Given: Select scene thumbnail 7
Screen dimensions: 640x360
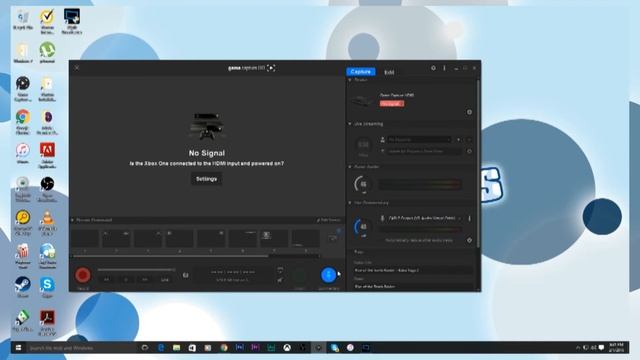Looking at the screenshot, I should click(x=274, y=239).
